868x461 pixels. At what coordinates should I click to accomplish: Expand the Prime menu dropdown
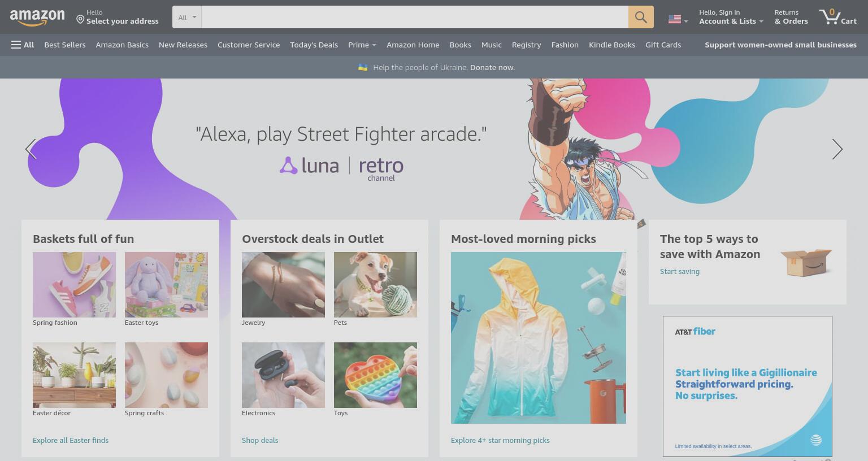(x=362, y=45)
